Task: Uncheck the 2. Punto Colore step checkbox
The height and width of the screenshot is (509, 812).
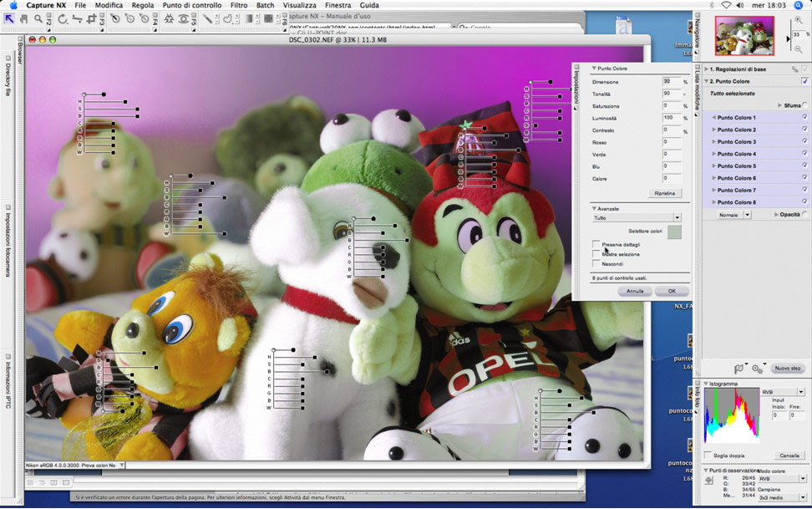Action: pos(804,81)
